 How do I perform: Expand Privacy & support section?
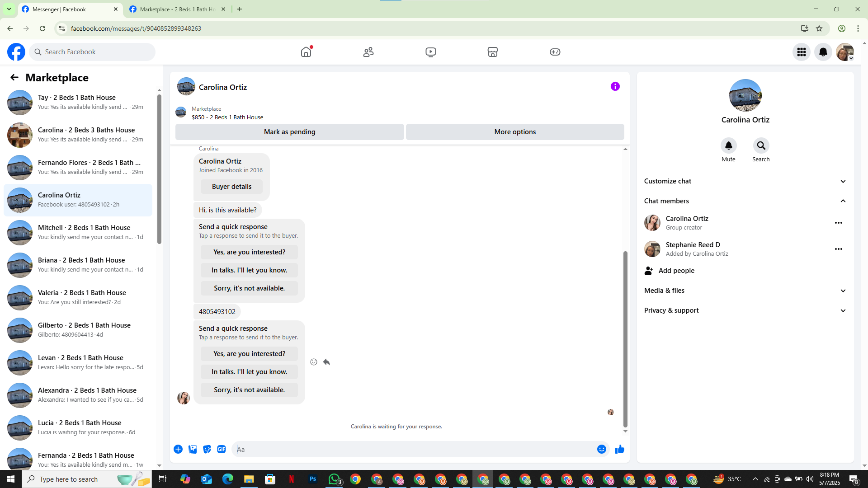pyautogui.click(x=842, y=310)
